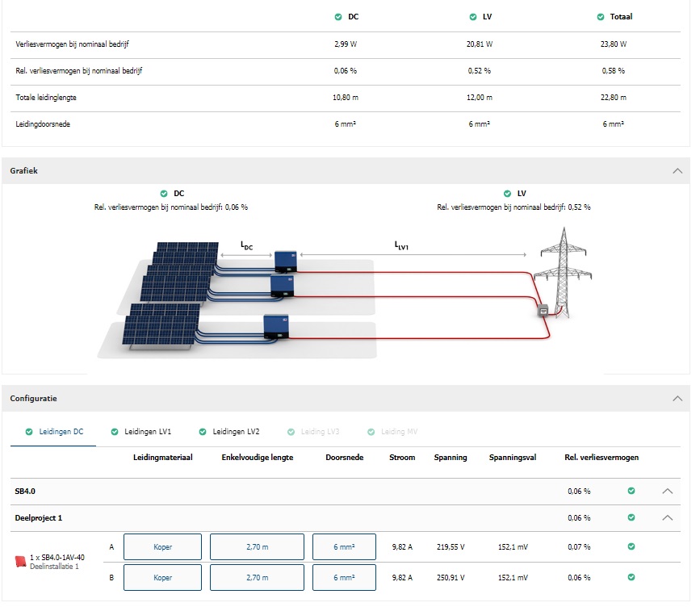
Task: Click the grid connection meter box in diagram
Action: tap(543, 311)
